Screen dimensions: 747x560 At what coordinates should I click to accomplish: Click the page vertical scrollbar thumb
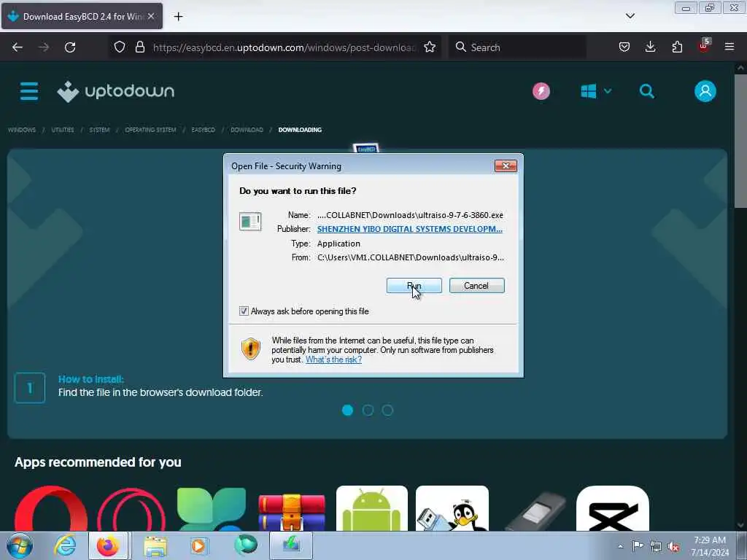pos(740,141)
